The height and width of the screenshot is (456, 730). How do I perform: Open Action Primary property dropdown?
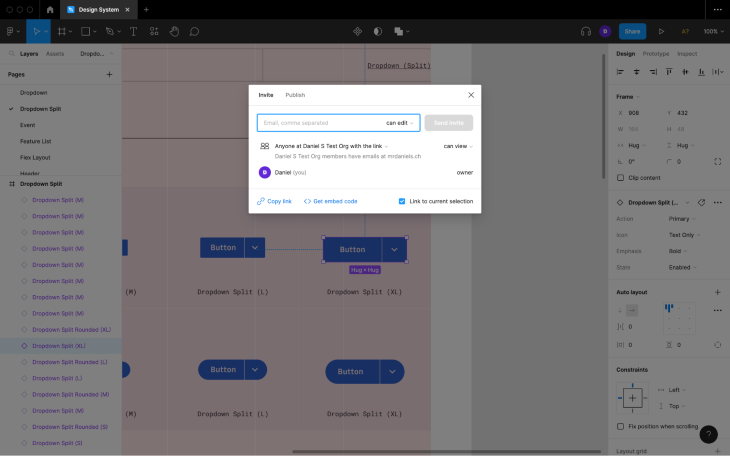[x=682, y=218]
